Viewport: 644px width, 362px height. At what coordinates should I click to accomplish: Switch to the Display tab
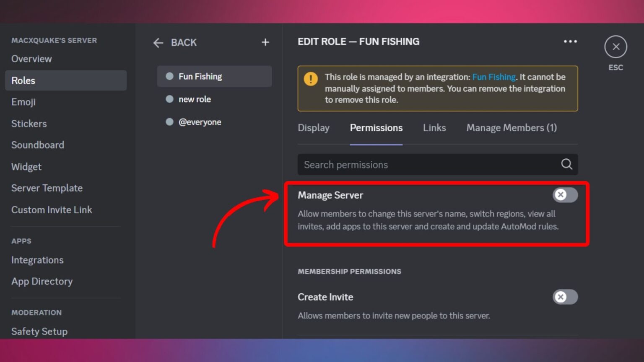click(x=314, y=128)
